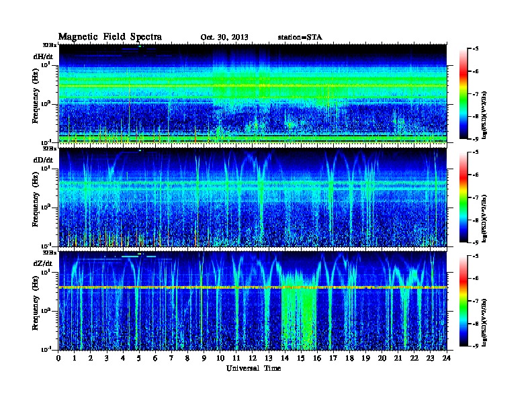Click hour '3' on the time axis

tap(107, 358)
